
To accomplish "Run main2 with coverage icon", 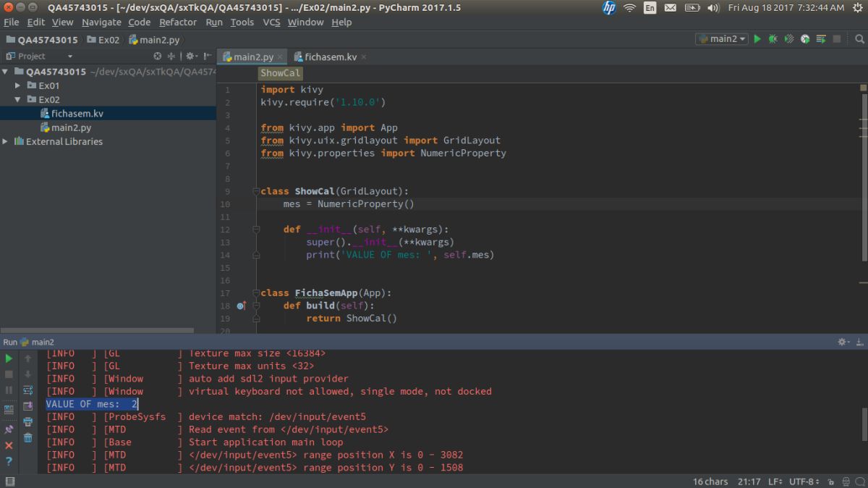I will tap(789, 39).
